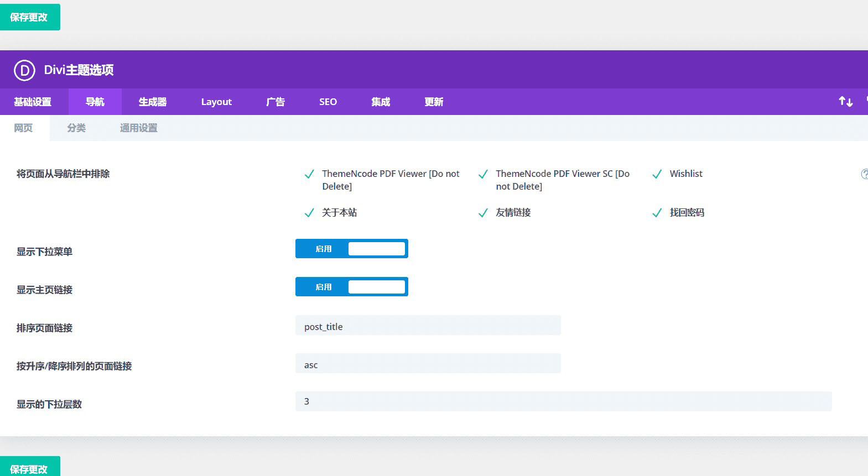Toggle ThemeNcode PDF Viewer SC checkmark
Viewport: 868px width, 476px height.
pos(483,174)
